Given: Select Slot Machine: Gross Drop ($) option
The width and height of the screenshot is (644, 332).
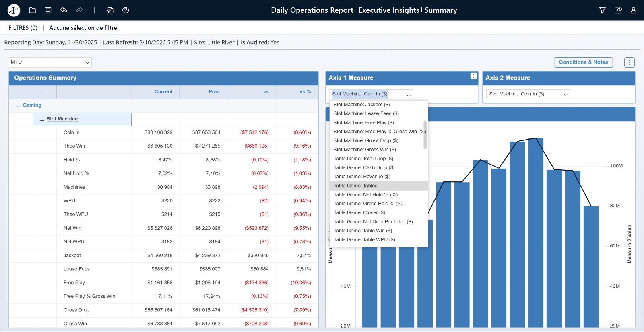Looking at the screenshot, I should [379, 140].
